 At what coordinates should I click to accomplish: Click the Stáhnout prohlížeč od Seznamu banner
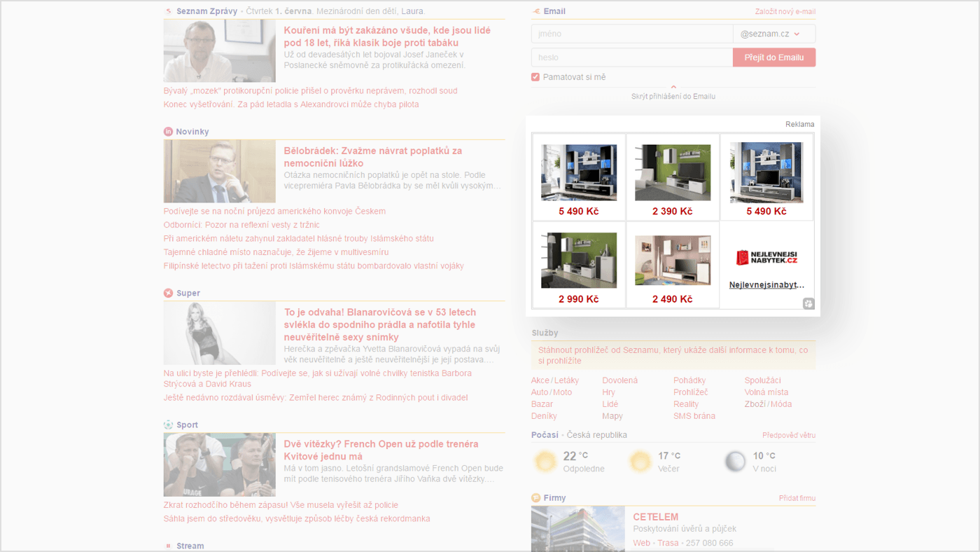(x=673, y=355)
